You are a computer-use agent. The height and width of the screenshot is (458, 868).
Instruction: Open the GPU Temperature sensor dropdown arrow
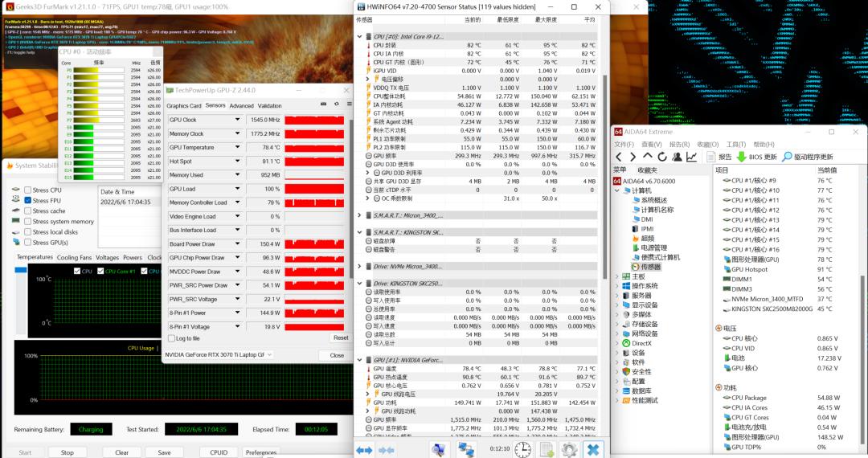click(237, 148)
